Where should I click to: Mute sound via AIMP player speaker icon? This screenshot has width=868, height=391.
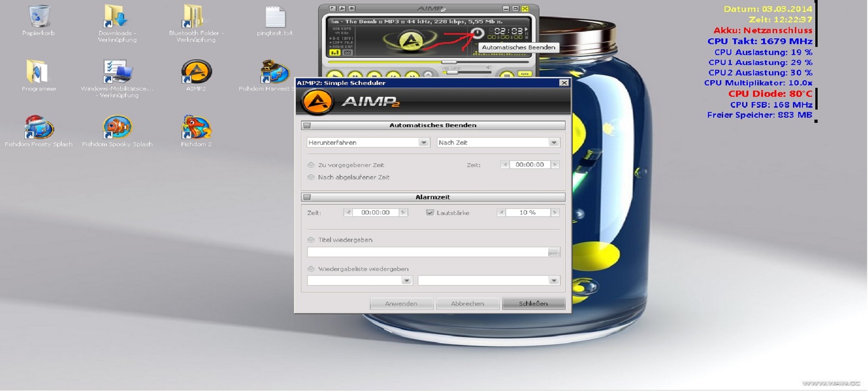[x=489, y=67]
